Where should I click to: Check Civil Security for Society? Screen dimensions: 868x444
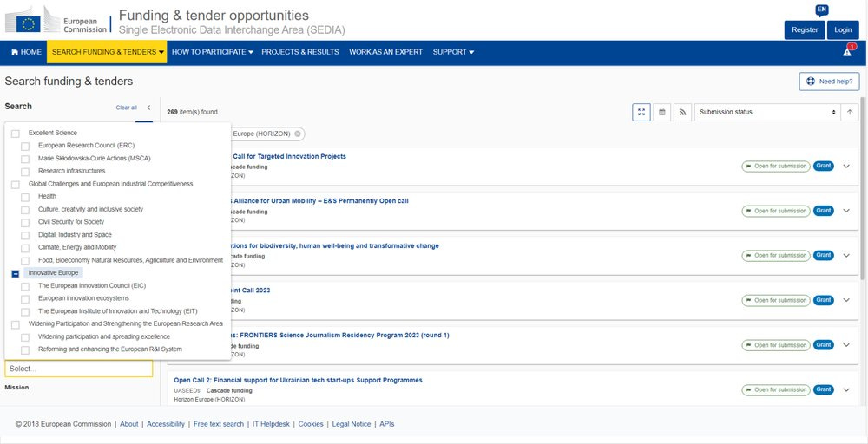(25, 222)
